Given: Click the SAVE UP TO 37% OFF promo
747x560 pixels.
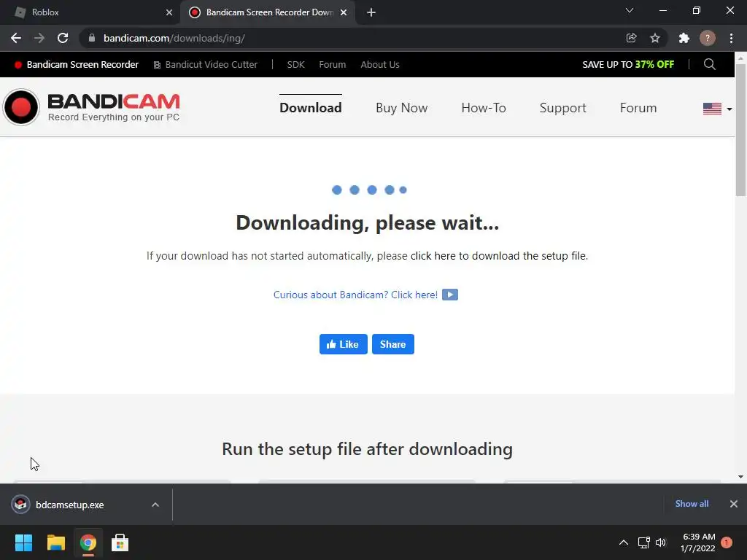Looking at the screenshot, I should click(x=628, y=65).
